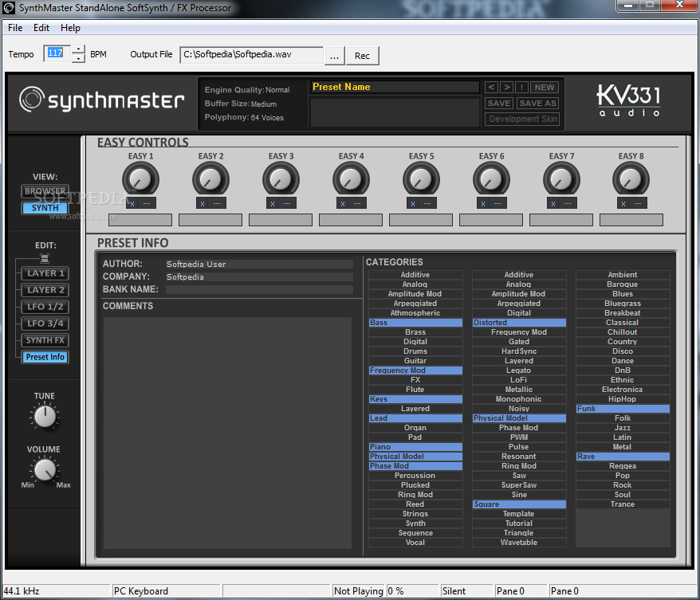Select the Trance category
The image size is (700, 600).
pyautogui.click(x=623, y=504)
